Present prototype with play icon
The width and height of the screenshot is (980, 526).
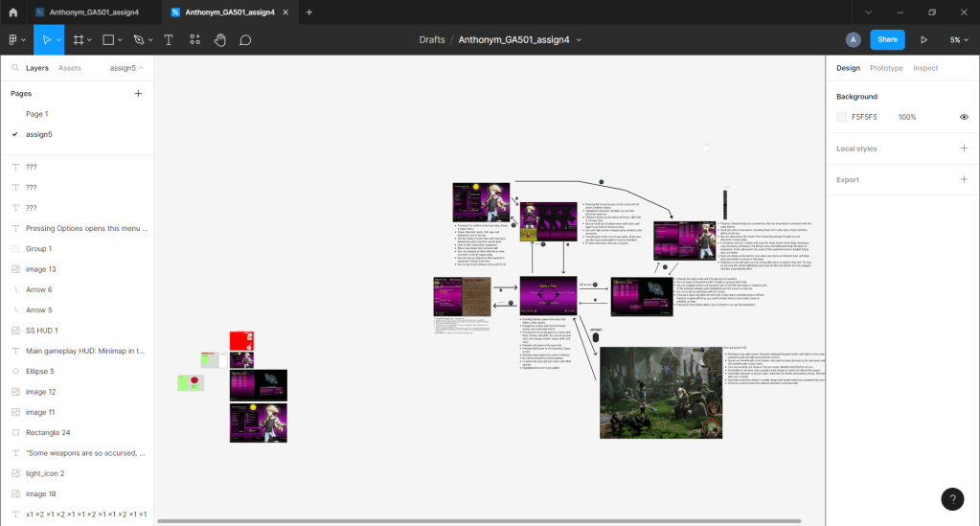pyautogui.click(x=923, y=40)
